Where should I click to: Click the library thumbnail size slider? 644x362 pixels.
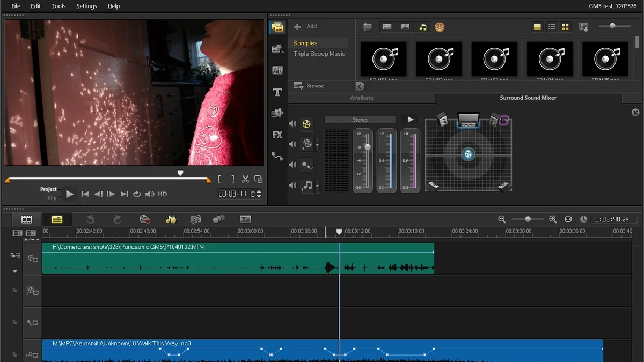tap(615, 26)
